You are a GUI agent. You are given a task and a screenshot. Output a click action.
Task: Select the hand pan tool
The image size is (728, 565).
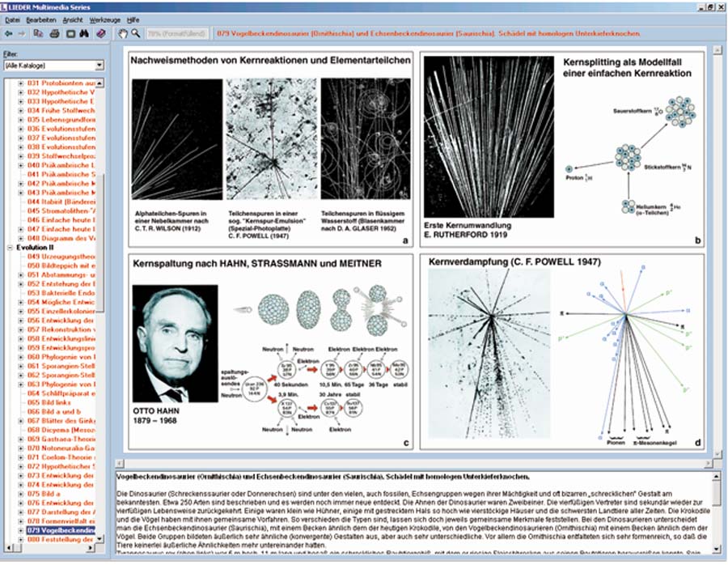[x=123, y=34]
